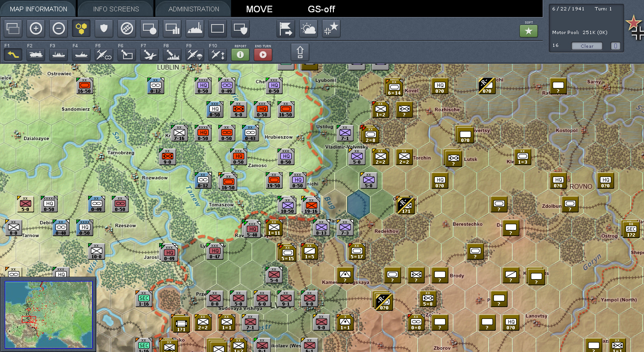Toggle the rectangle-with-bar-chart overlay button
Screen dimensions: 644x352
(x=172, y=29)
